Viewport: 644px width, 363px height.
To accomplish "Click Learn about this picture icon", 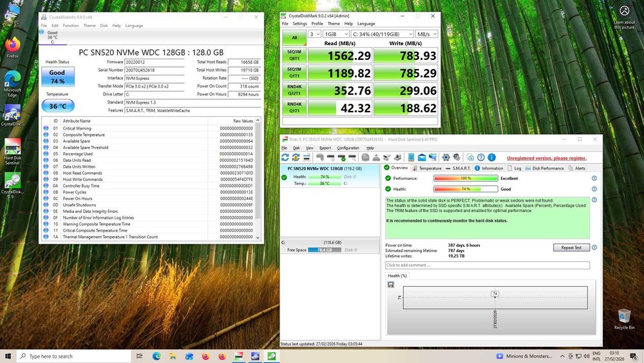I will (x=624, y=17).
